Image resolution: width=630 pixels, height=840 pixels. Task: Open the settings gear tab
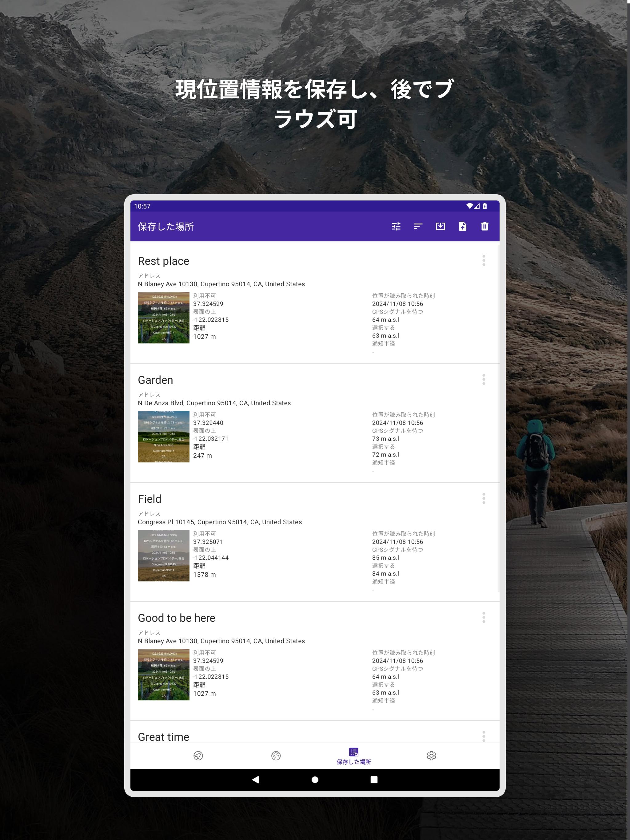click(431, 756)
